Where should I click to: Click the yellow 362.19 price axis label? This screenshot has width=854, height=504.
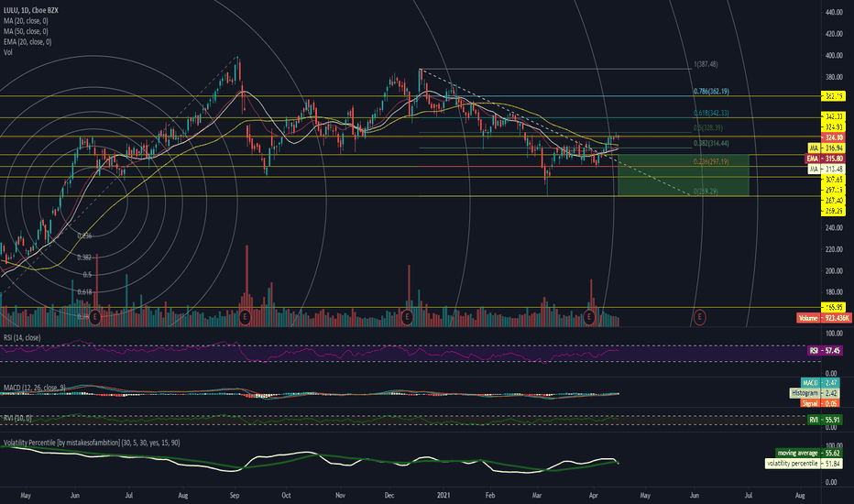833,96
